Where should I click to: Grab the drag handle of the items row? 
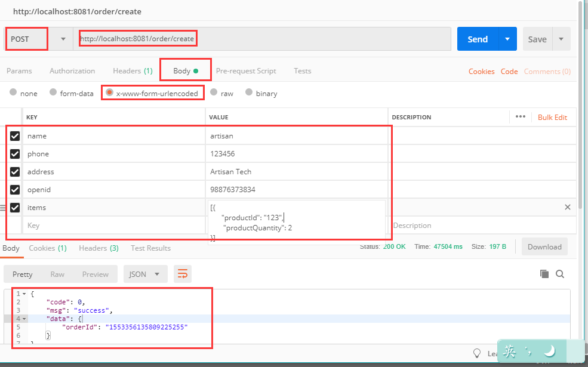coord(2,208)
